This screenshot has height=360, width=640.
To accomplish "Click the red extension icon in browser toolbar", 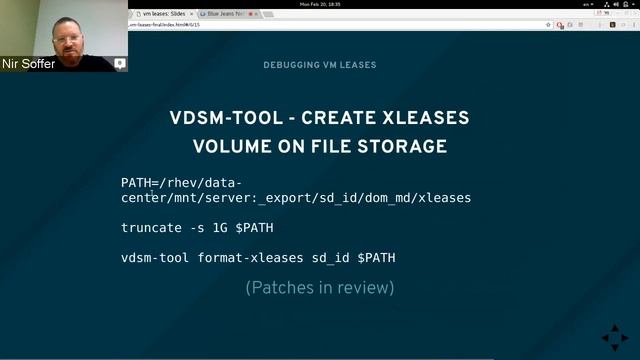I will pyautogui.click(x=560, y=25).
